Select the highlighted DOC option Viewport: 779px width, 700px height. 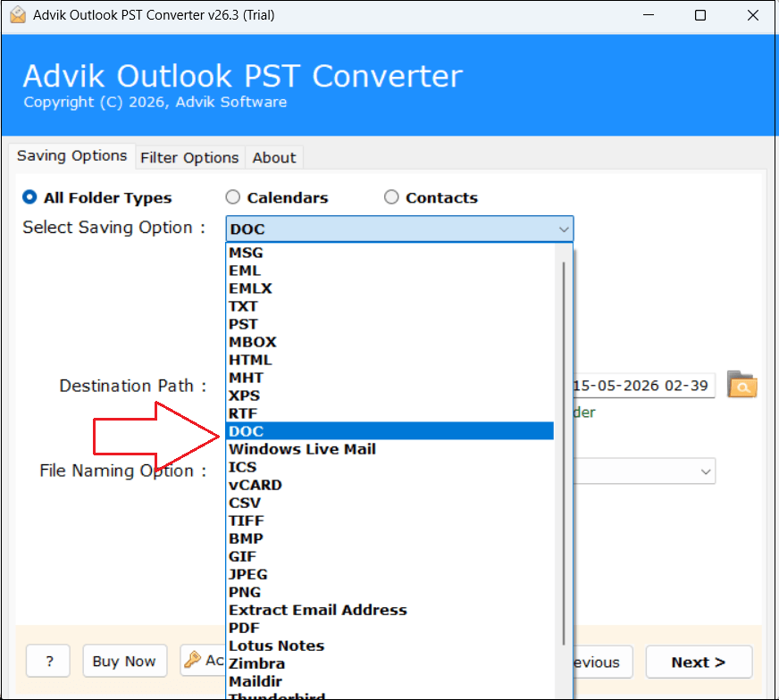click(x=390, y=431)
